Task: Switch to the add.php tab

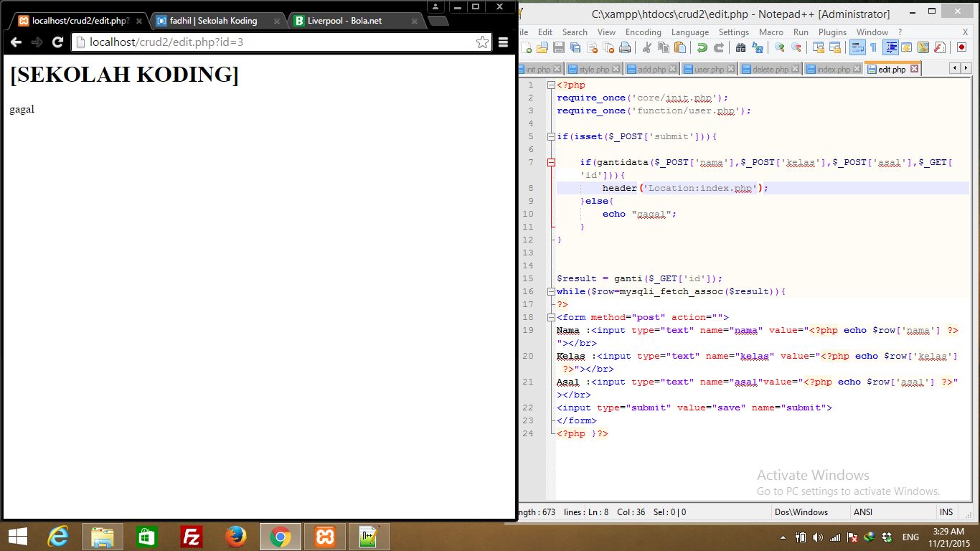Action: pos(651,70)
